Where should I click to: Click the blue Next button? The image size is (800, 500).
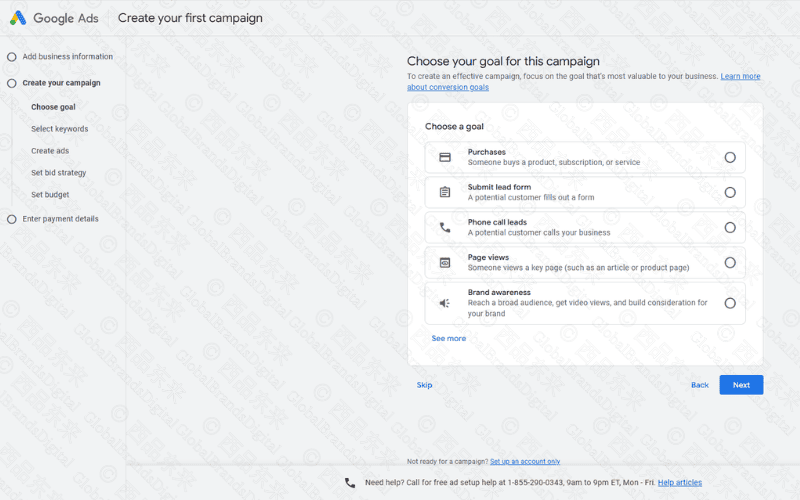coord(741,385)
